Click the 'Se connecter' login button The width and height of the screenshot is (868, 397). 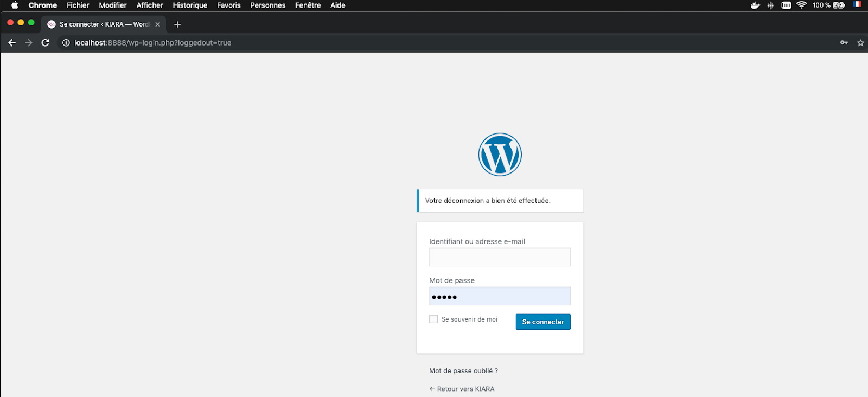543,322
